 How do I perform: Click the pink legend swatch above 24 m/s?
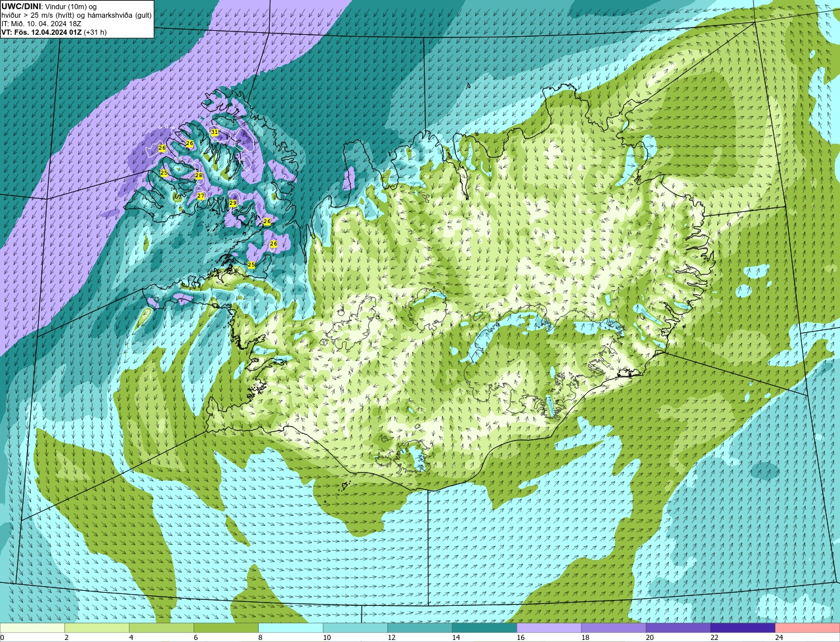[807, 628]
